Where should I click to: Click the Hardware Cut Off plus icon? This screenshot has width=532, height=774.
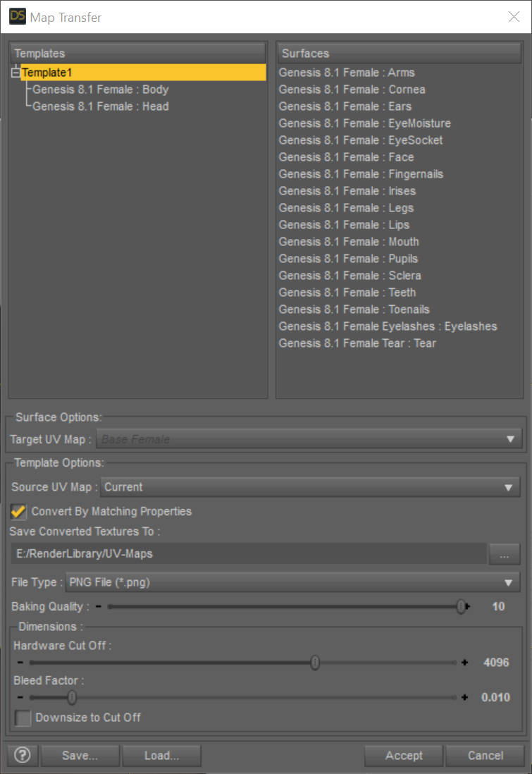[x=464, y=663]
